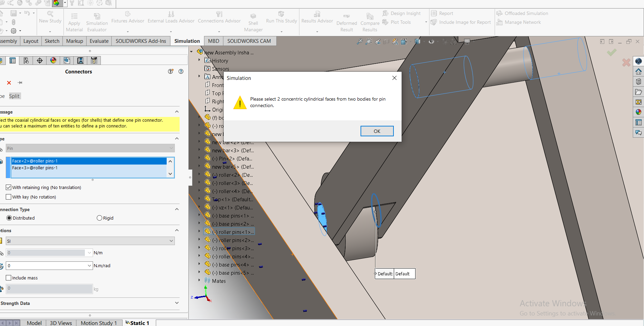Viewport: 644px width, 326px height.
Task: Cancel with the red X in viewport corner
Action: (626, 62)
